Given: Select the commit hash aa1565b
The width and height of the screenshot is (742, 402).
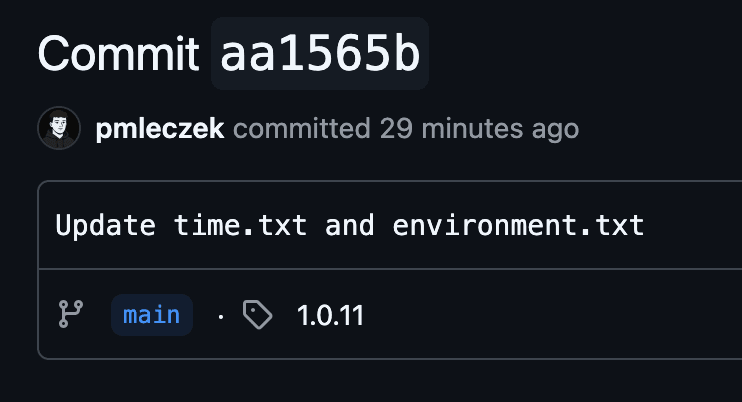Looking at the screenshot, I should coord(320,55).
